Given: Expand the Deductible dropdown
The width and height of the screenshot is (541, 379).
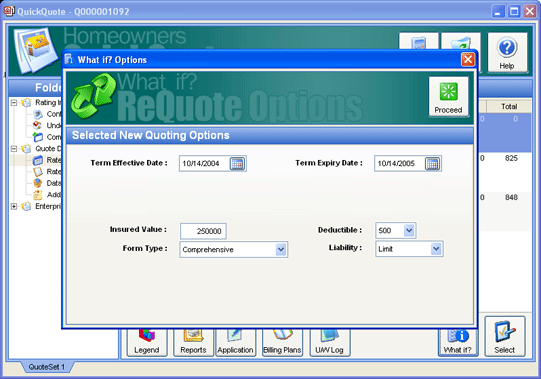Looking at the screenshot, I should coord(409,230).
